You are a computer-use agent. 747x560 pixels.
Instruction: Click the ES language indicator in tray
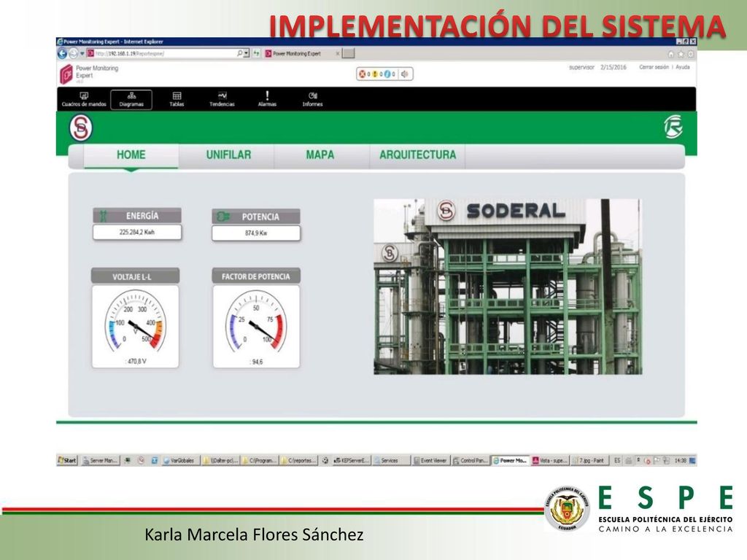click(x=617, y=461)
